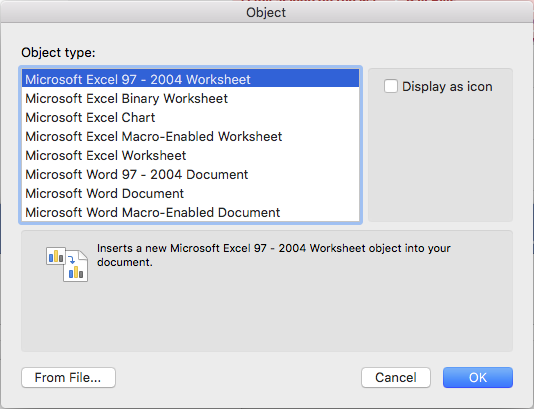Select Microsoft Excel 97 - 2004 Worksheet
534x409 pixels.
click(x=190, y=79)
